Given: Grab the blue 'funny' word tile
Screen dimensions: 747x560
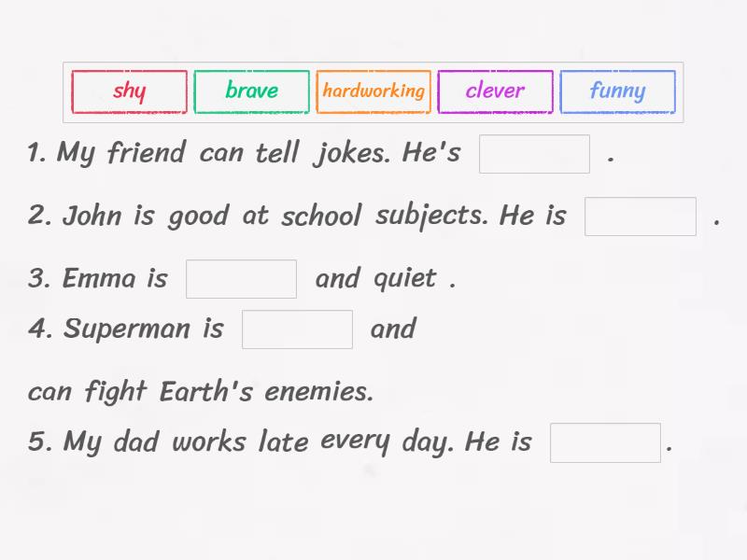Looking at the screenshot, I should point(617,91).
